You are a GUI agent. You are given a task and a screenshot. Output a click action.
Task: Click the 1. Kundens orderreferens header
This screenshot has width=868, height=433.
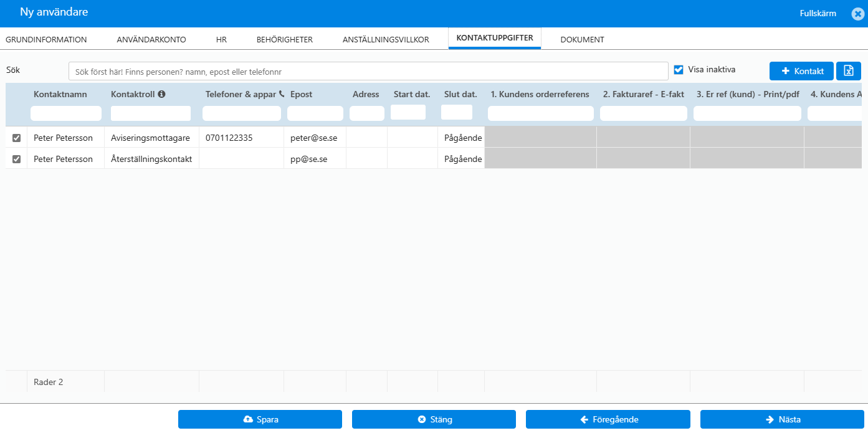click(x=540, y=95)
